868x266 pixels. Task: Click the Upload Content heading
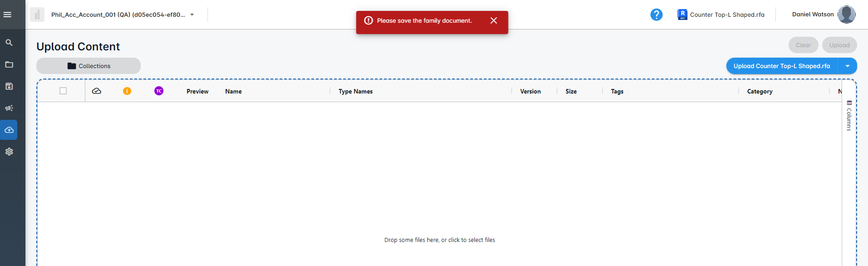(78, 47)
